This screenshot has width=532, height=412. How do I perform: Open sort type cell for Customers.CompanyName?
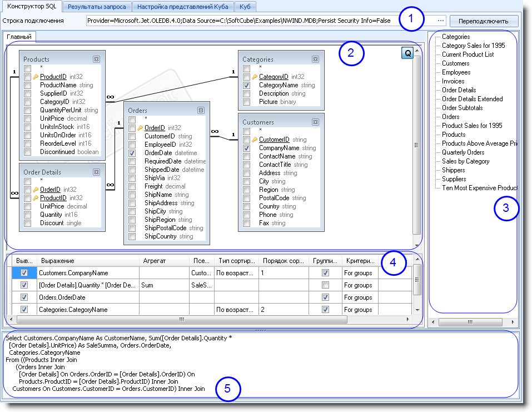pyautogui.click(x=236, y=273)
